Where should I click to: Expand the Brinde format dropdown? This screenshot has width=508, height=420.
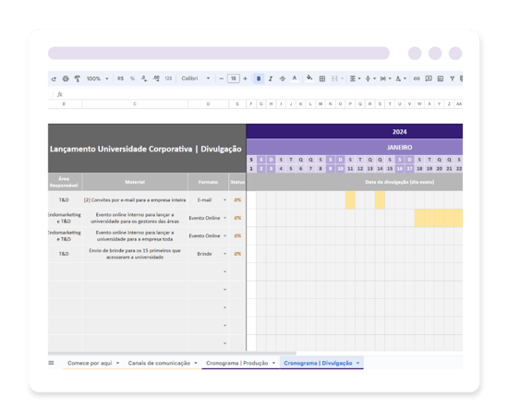tap(224, 254)
